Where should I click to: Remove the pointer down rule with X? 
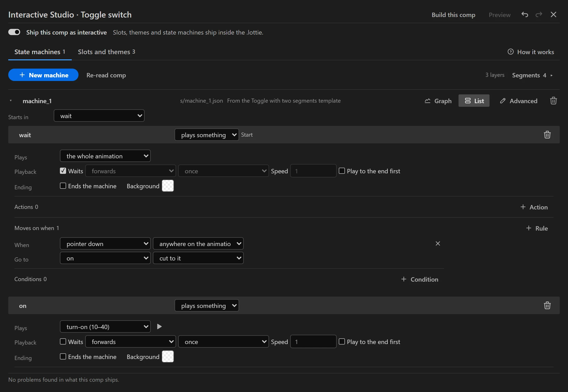(438, 243)
